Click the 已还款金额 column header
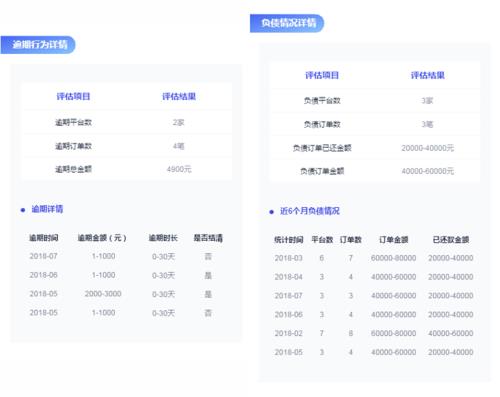The width and height of the screenshot is (500, 397). click(451, 240)
